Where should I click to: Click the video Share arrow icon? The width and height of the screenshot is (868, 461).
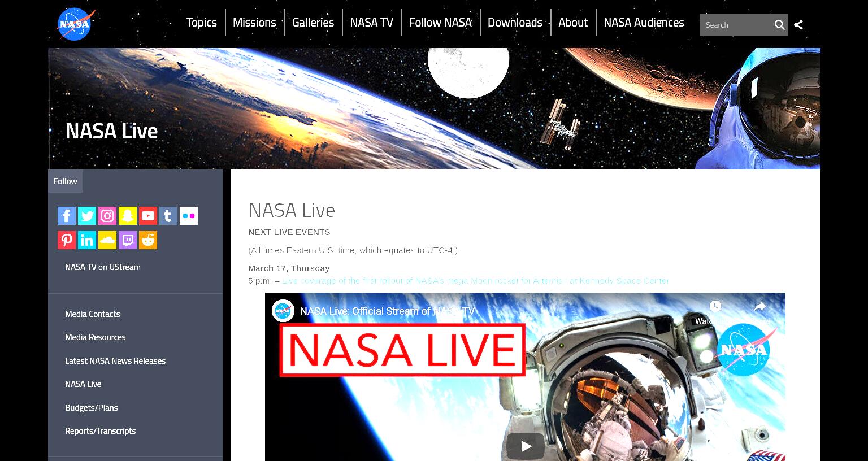[x=760, y=306]
